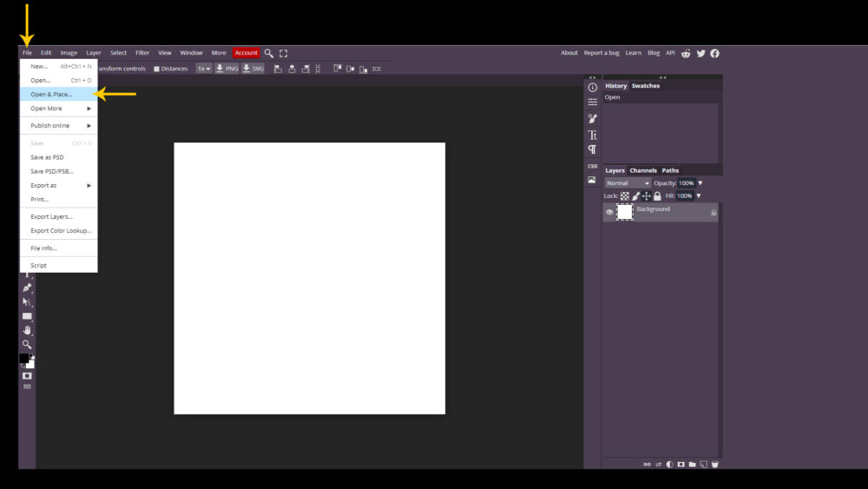
Task: Select the Hand tool
Action: tap(27, 330)
